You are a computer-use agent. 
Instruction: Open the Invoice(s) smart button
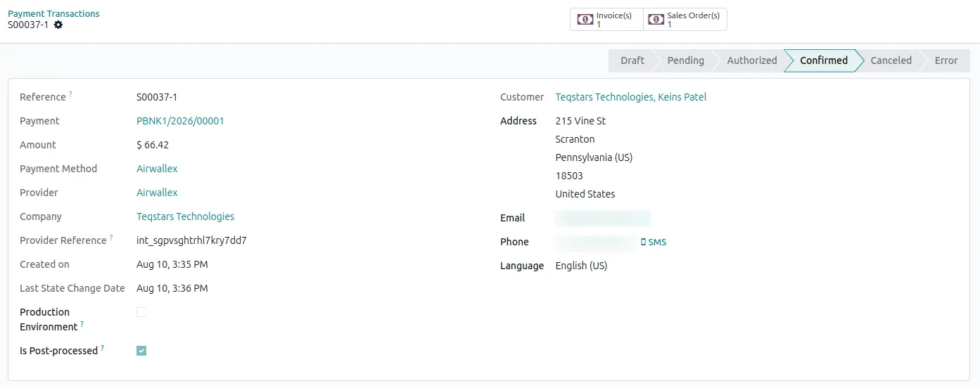tap(606, 20)
